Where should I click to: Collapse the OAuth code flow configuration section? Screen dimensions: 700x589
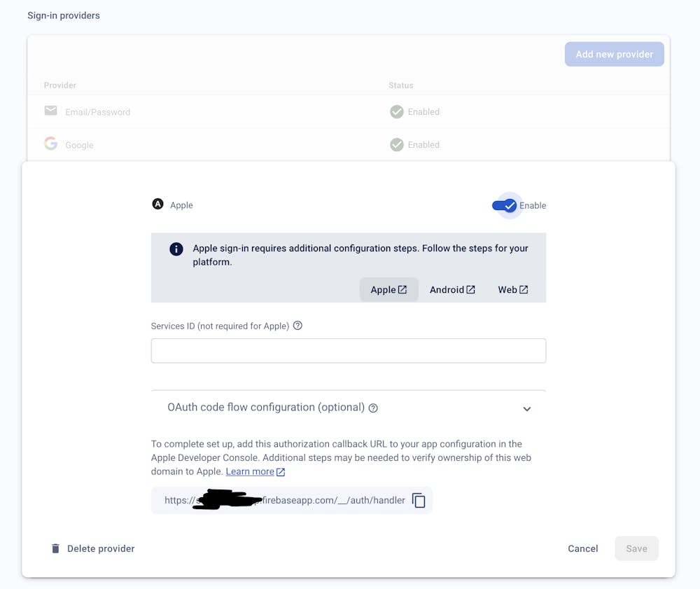coord(526,408)
